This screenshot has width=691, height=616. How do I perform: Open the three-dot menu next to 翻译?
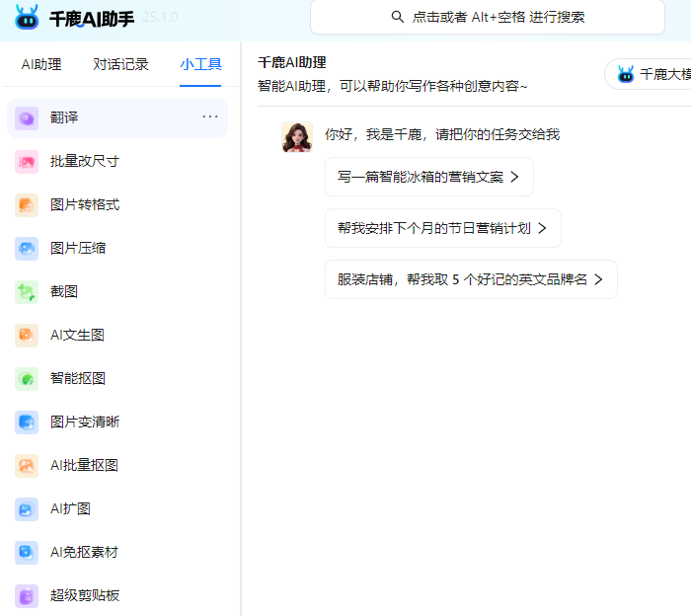pyautogui.click(x=210, y=116)
